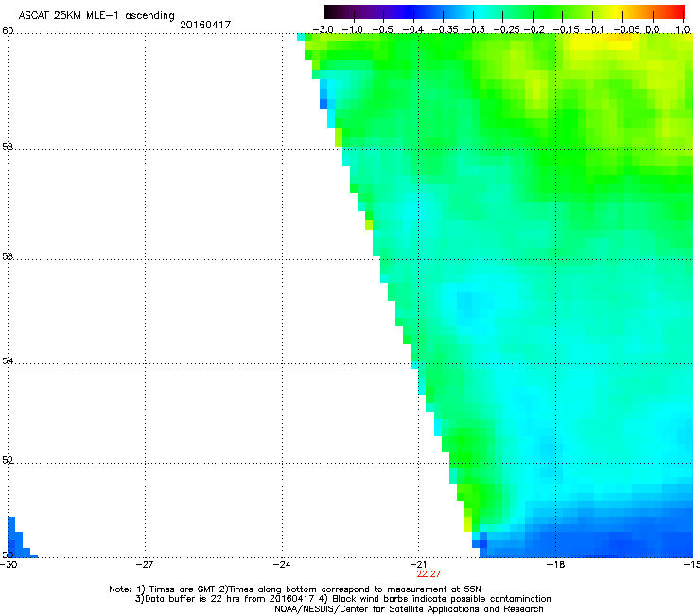Click the NOAA/NESDIS credit line
Screen dimensions: 700x615
pyautogui.click(x=409, y=608)
